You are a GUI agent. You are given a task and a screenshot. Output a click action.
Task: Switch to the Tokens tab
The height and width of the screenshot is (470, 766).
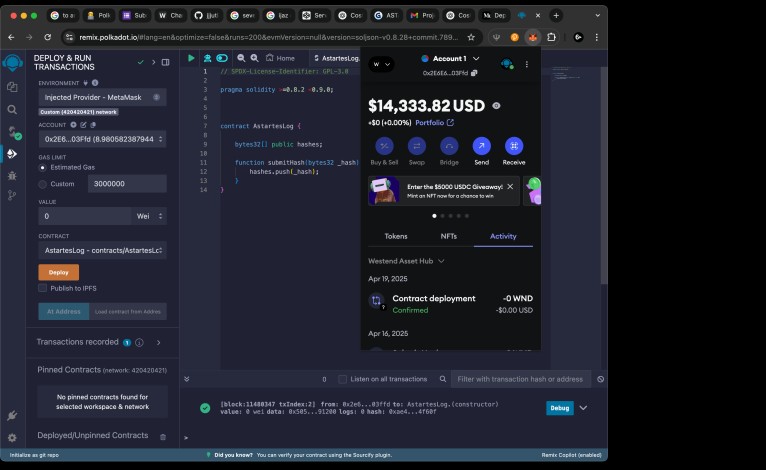pyautogui.click(x=396, y=236)
